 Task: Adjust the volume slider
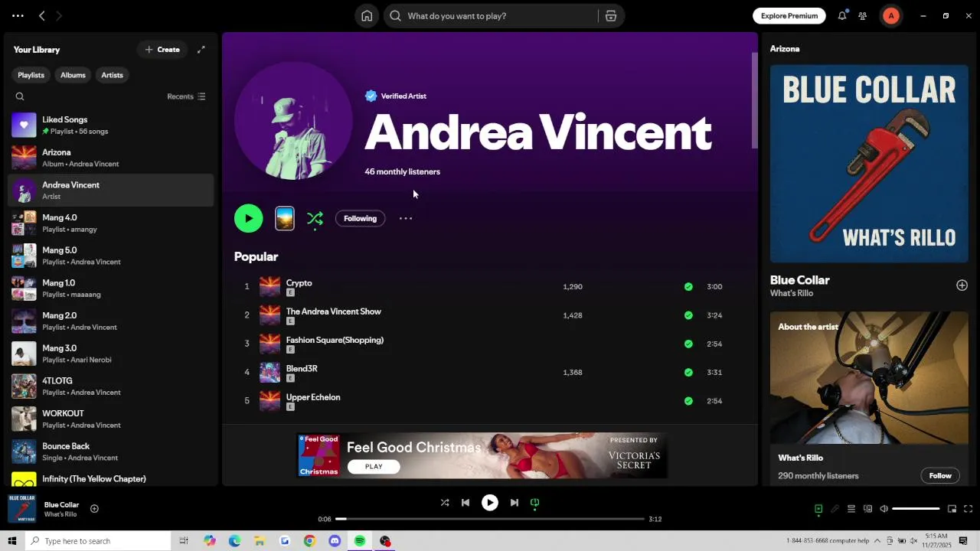[916, 509]
